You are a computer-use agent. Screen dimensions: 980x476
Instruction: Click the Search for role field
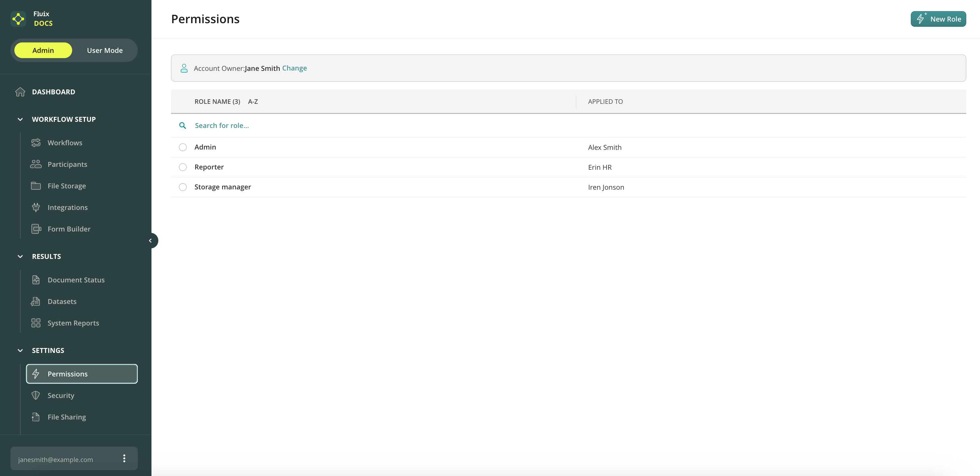[222, 126]
